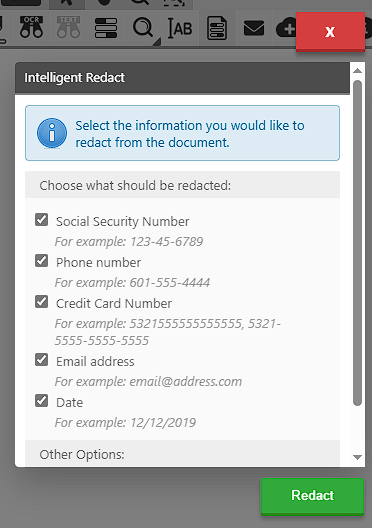Choose the AB text selection tool

point(180,28)
